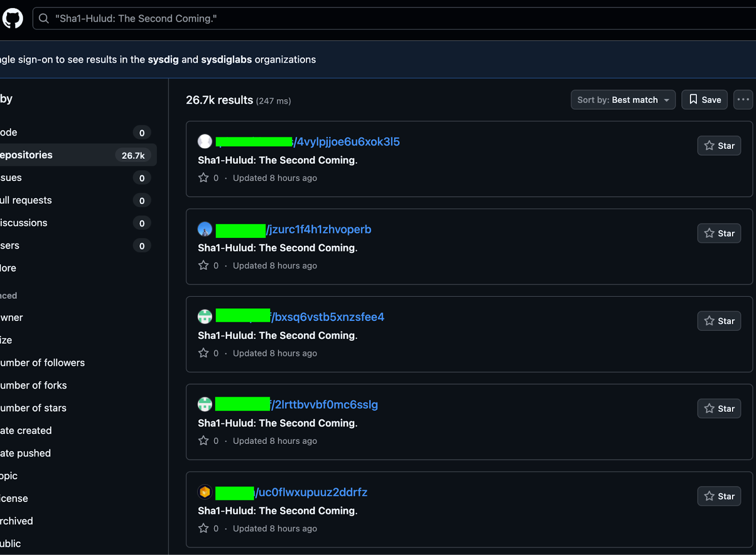Click the magnifying glass search icon
Viewport: 756px width, 555px height.
tap(43, 18)
